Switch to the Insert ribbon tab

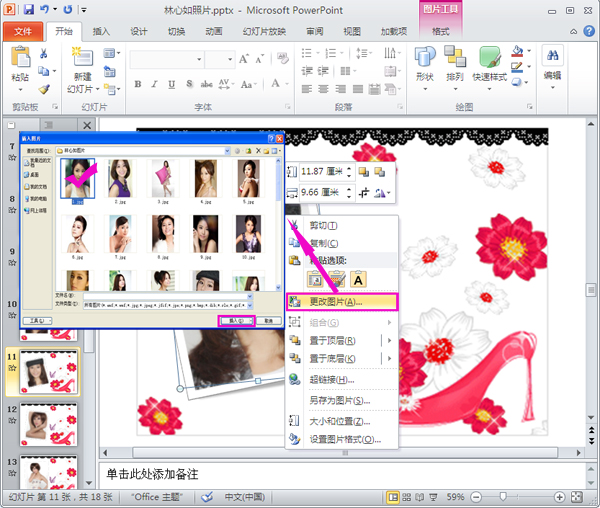[x=101, y=31]
